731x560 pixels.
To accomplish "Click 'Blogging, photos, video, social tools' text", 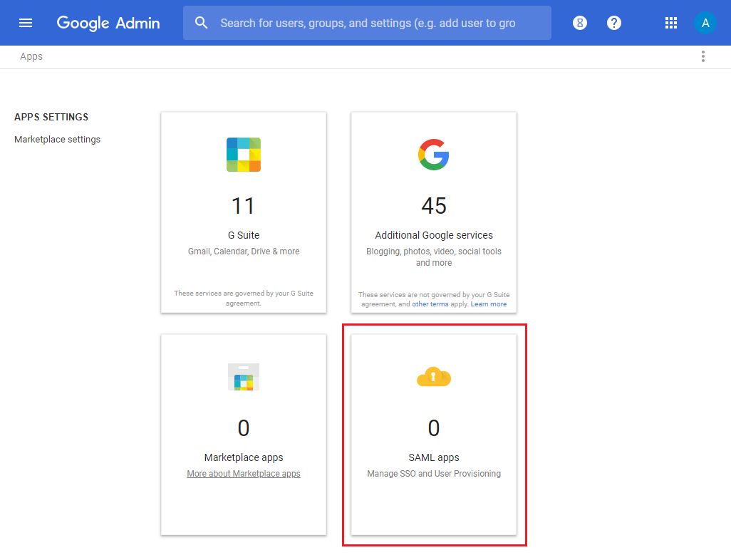I will coord(434,252).
